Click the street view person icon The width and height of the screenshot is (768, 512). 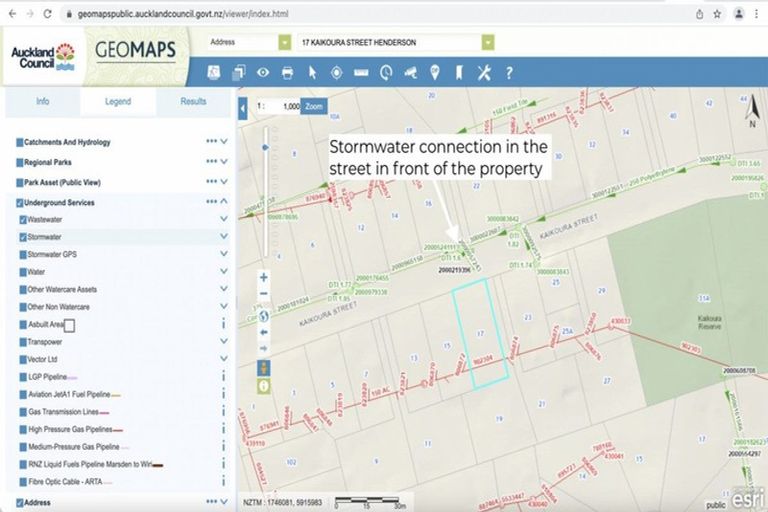[x=264, y=366]
